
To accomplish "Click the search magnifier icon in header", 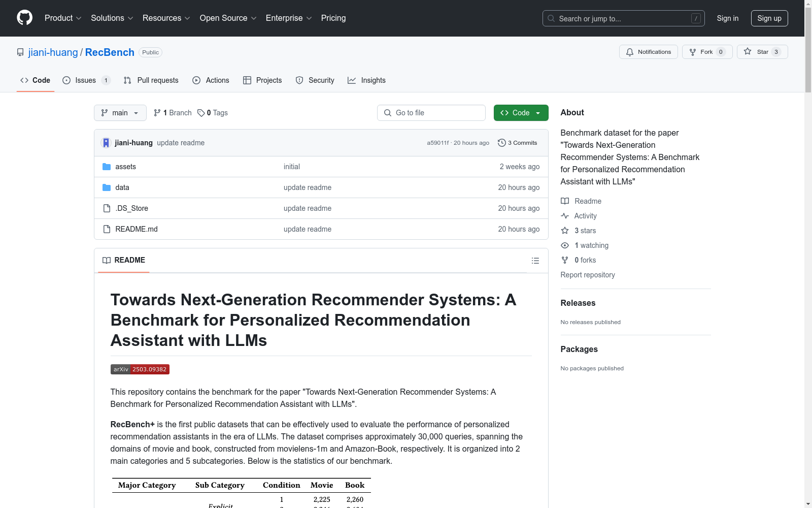I will click(x=551, y=18).
